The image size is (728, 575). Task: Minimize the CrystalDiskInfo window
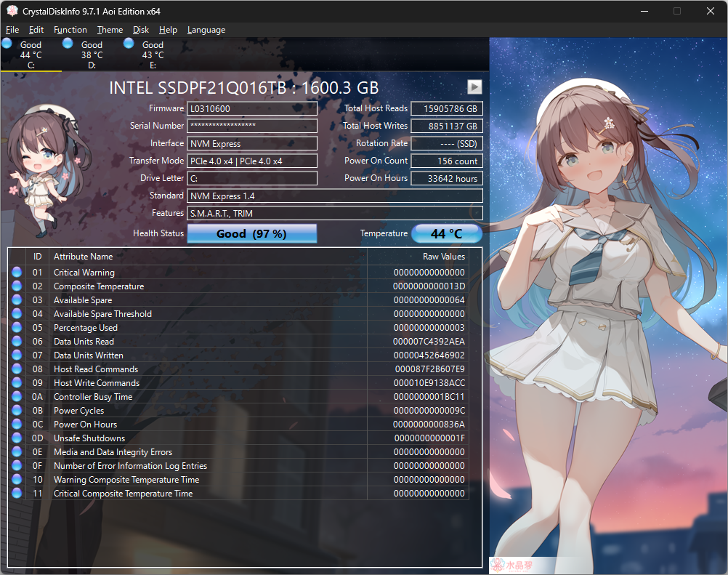644,11
